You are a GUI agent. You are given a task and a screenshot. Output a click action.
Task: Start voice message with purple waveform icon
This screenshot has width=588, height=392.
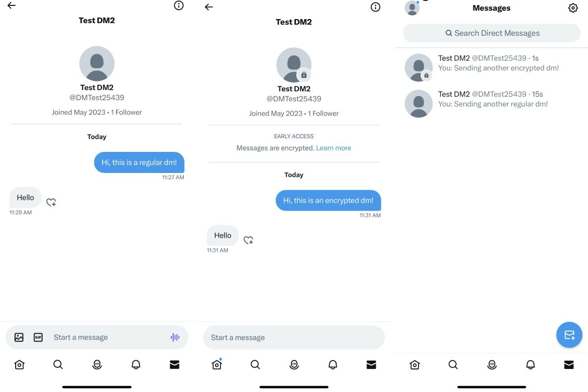pyautogui.click(x=175, y=337)
